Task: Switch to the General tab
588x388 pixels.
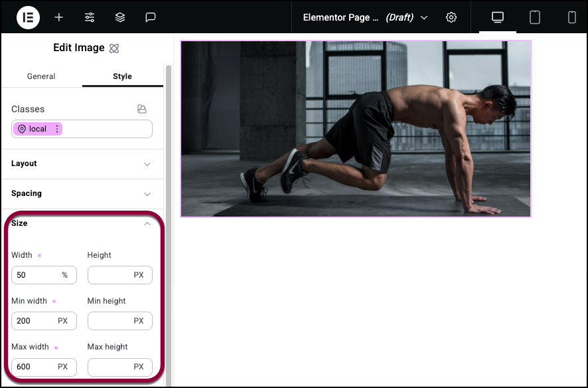Action: 41,76
